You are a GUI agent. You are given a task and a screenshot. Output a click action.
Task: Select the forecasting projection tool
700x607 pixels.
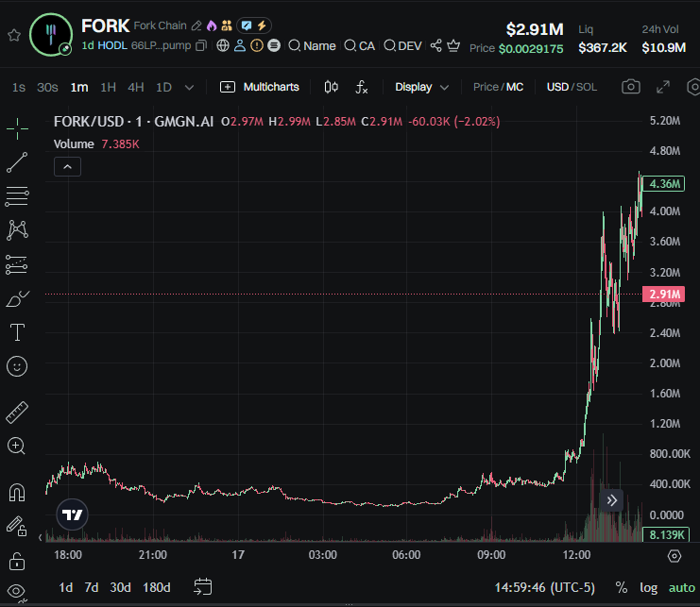click(x=16, y=265)
